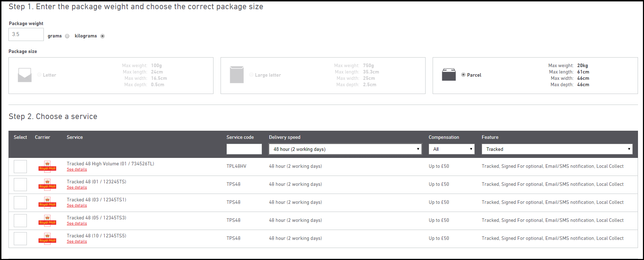Select the grams weight unit radio button
The width and height of the screenshot is (644, 260).
67,36
